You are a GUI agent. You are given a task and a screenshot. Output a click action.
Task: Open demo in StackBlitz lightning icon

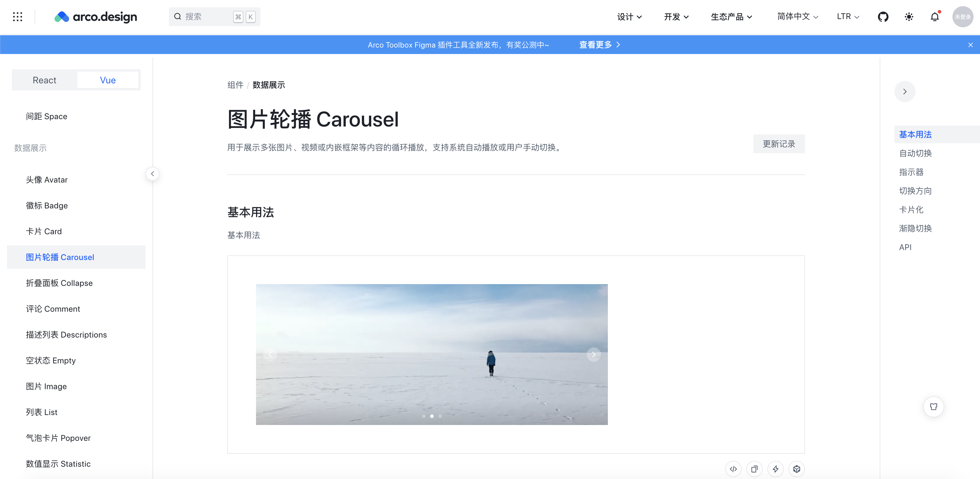775,469
